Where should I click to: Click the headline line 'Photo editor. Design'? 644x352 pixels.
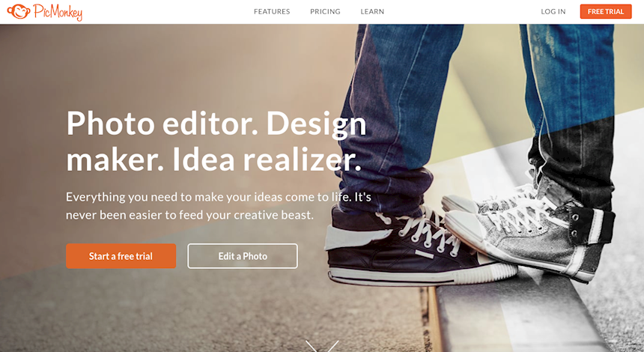tap(216, 124)
